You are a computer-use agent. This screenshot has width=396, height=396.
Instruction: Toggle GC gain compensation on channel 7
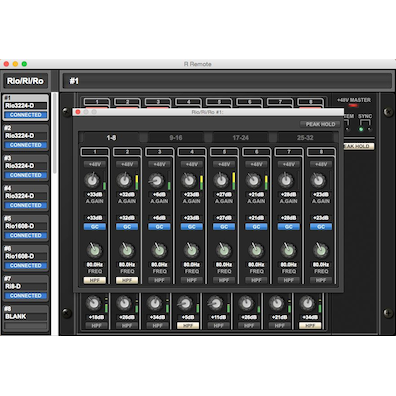pos(289,227)
